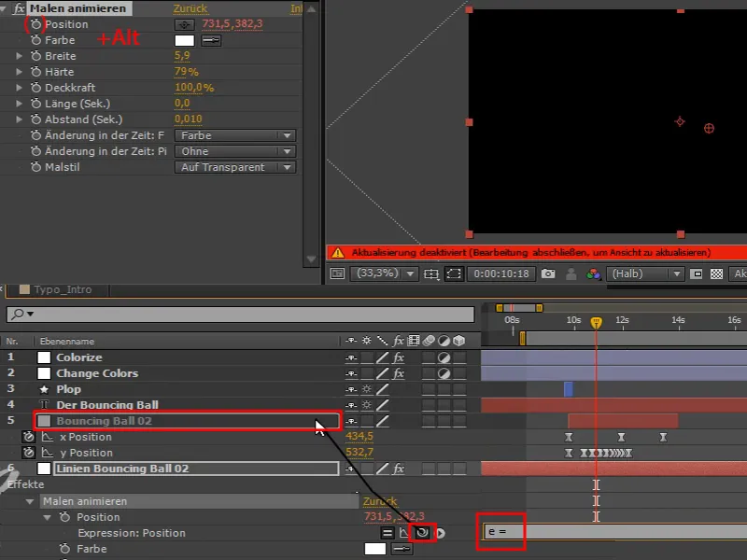Toggle the Abstand (Sek.) stopwatch
The width and height of the screenshot is (747, 560).
35,119
